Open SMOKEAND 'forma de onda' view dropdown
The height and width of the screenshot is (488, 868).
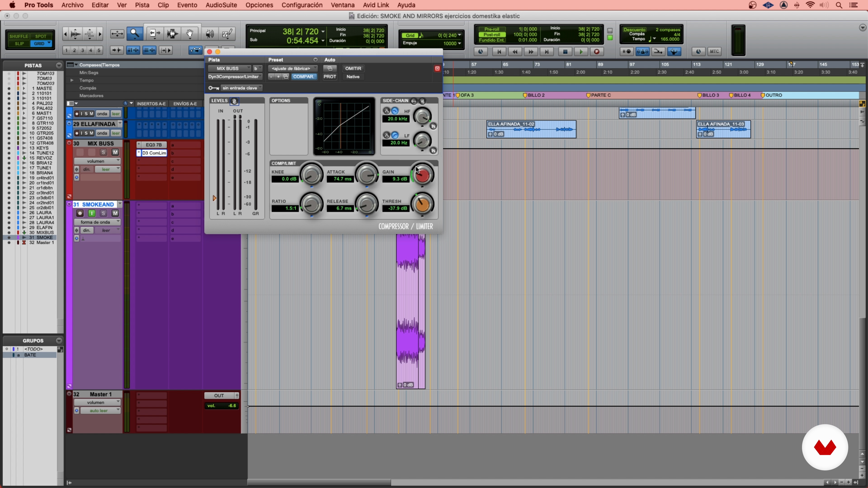pos(97,222)
